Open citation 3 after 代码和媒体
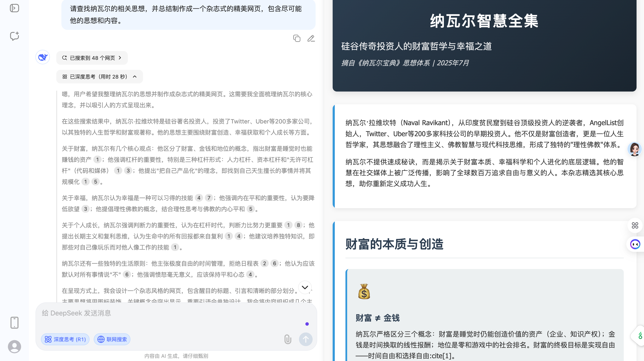 pos(128,170)
